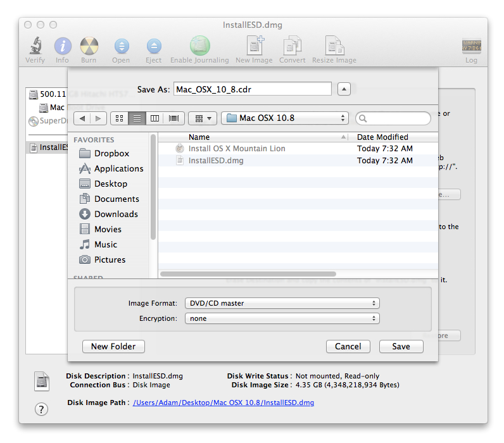Open Applications in Favorites sidebar
504x443 pixels.
[111, 168]
